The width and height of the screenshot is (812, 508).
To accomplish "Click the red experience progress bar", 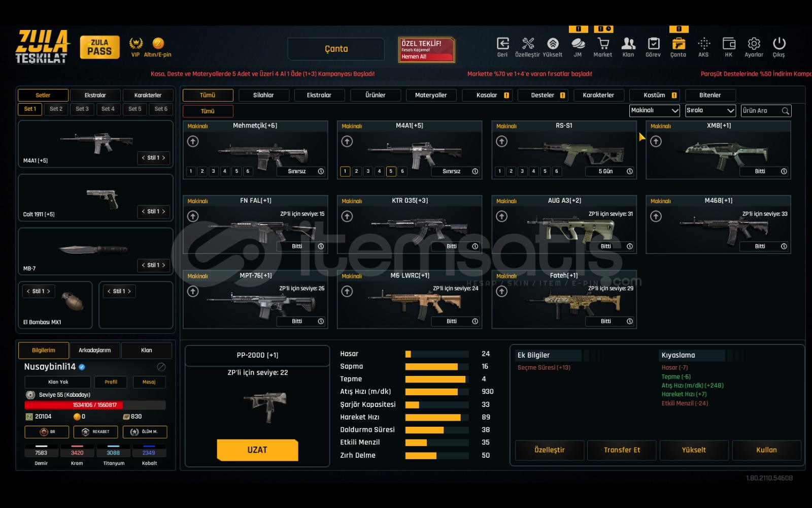I will 95,405.
